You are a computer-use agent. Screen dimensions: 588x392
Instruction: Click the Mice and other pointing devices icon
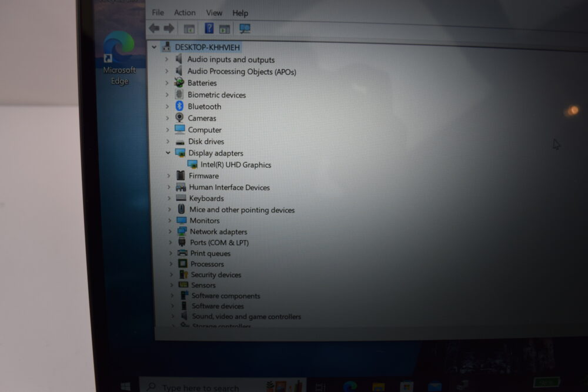(x=181, y=209)
